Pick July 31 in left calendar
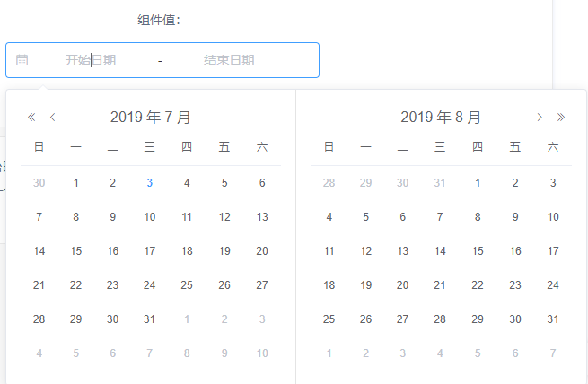 [150, 319]
